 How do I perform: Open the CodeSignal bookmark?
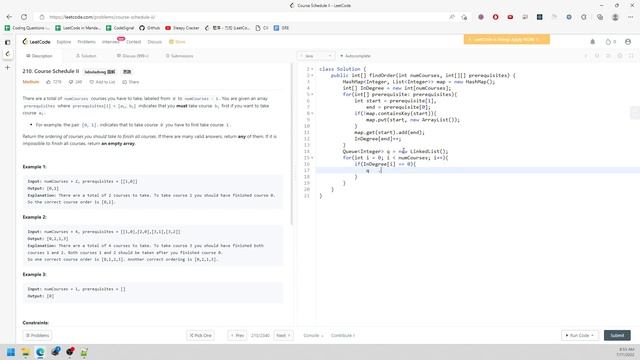[120, 28]
